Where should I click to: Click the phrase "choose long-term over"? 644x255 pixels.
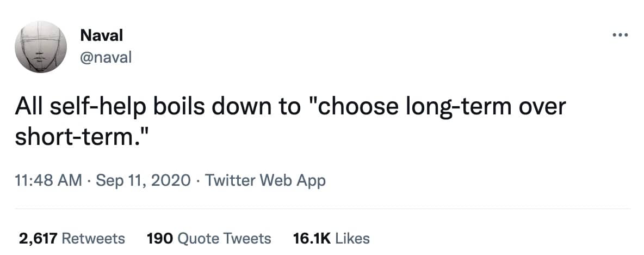pos(441,106)
